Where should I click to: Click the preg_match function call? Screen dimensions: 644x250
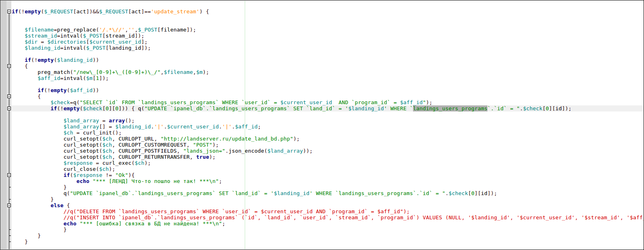coord(123,72)
